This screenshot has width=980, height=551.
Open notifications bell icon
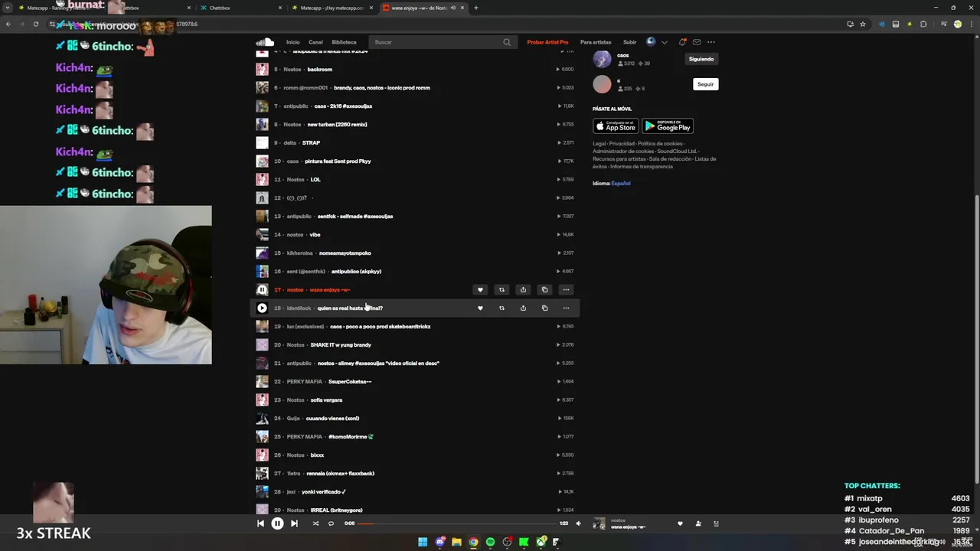682,42
